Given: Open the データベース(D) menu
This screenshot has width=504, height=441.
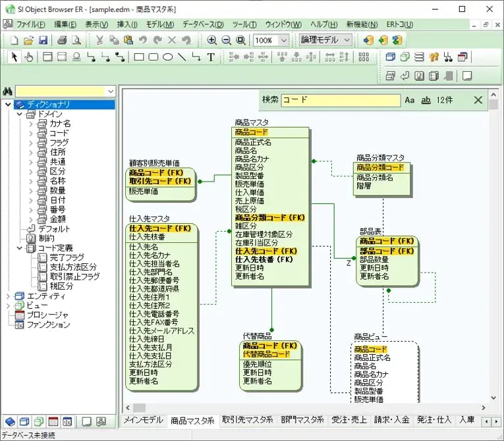Looking at the screenshot, I should click(x=202, y=24).
